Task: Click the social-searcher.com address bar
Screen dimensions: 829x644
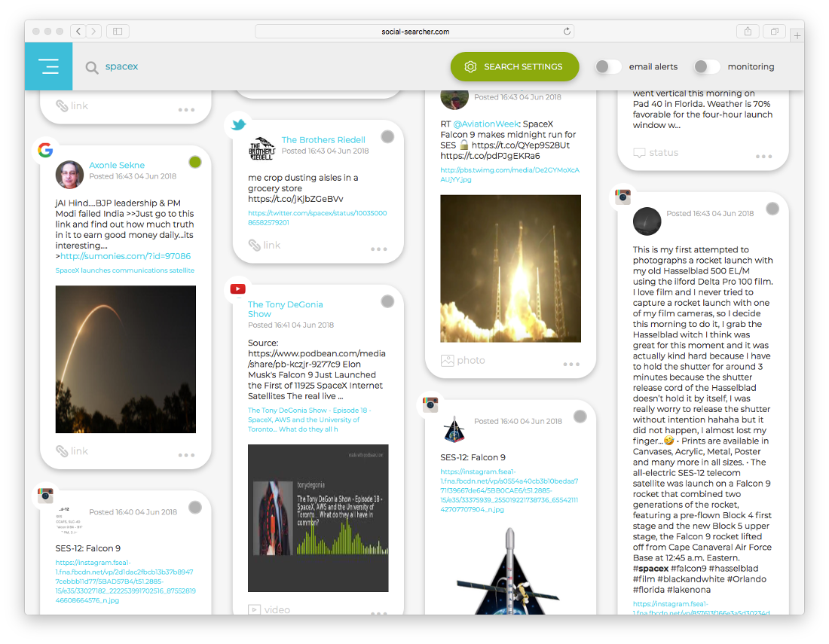Action: (414, 31)
